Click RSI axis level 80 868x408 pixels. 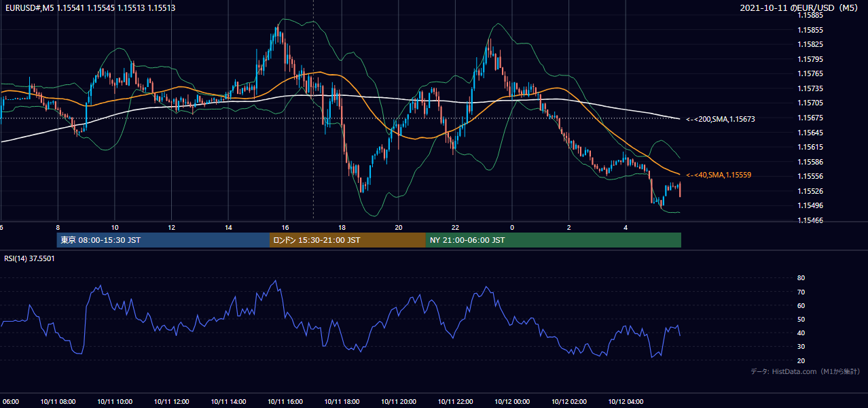[x=801, y=278]
